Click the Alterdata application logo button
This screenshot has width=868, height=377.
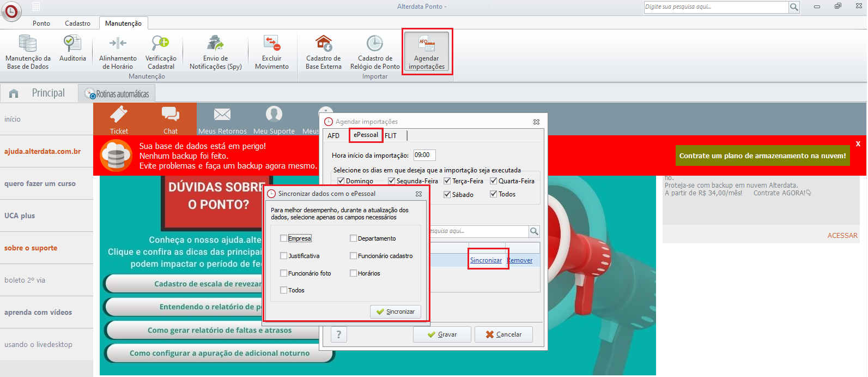(x=11, y=11)
